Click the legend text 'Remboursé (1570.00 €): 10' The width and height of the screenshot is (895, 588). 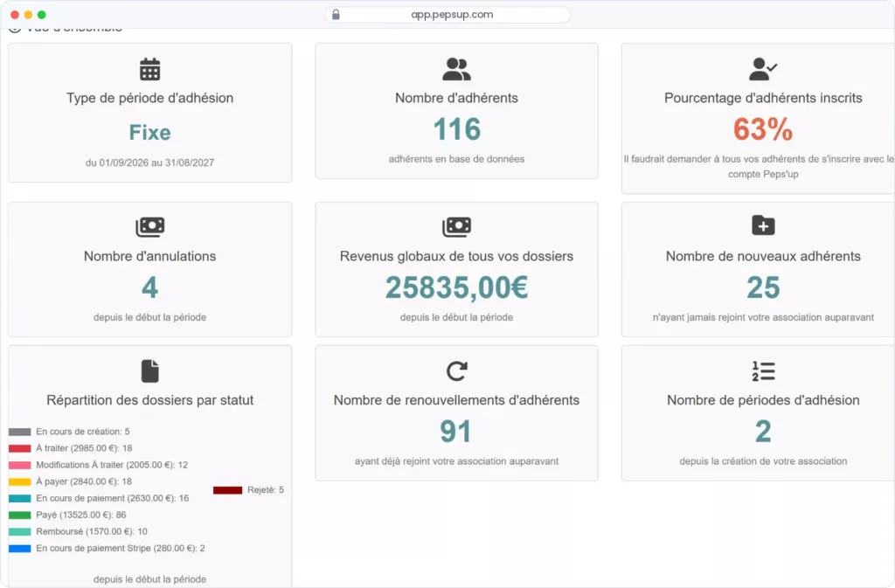point(91,531)
